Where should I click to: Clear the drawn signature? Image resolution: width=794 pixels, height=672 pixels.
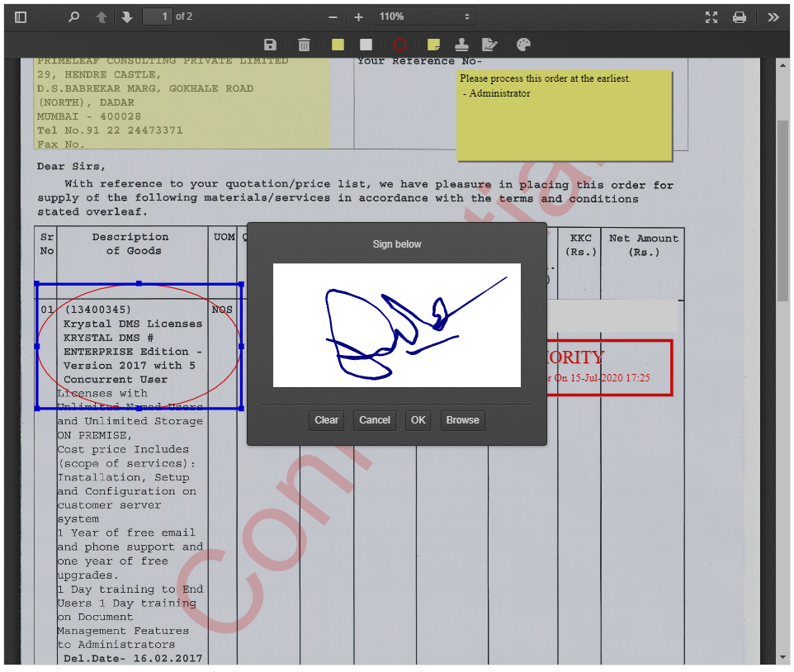click(326, 420)
